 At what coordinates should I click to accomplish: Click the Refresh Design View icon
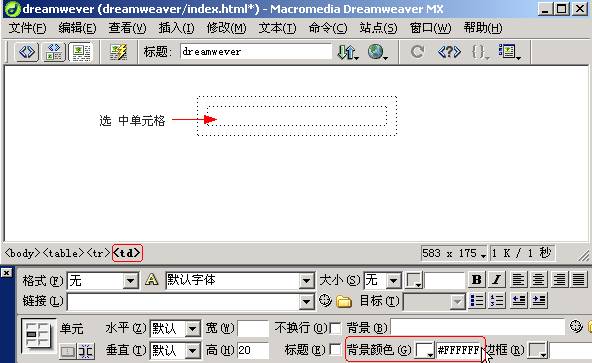pos(417,51)
